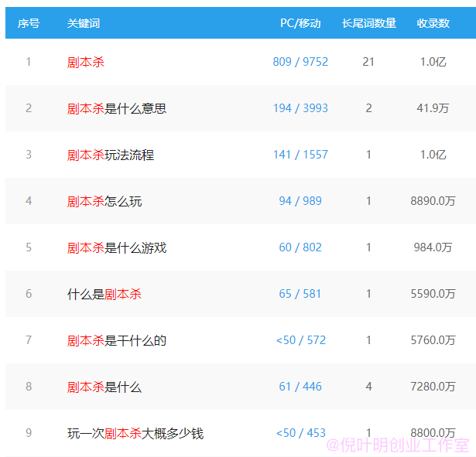Image resolution: width=476 pixels, height=457 pixels.
Task: Select the 8800.0万 index count
Action: pos(433,433)
